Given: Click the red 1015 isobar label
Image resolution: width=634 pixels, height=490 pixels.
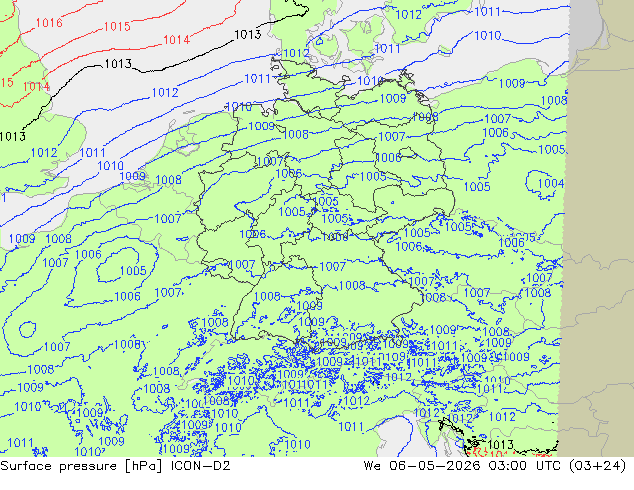Looking at the screenshot, I should click(117, 27).
